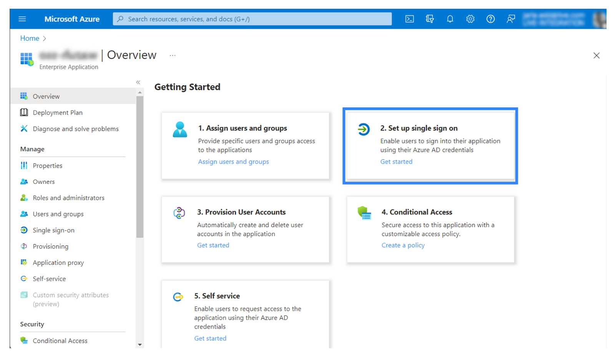615x364 pixels.
Task: Open the hamburger portal menu
Action: coord(22,19)
